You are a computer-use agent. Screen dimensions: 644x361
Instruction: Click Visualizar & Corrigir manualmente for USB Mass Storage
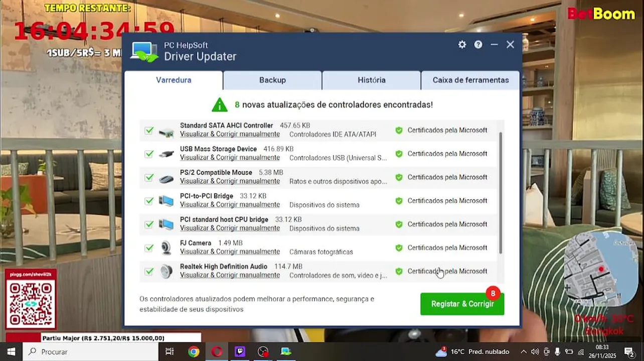[x=230, y=158]
